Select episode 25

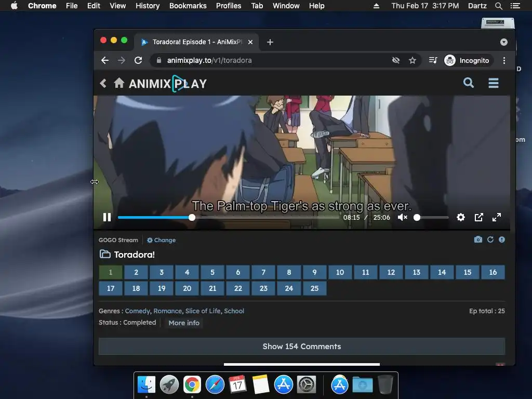(314, 288)
